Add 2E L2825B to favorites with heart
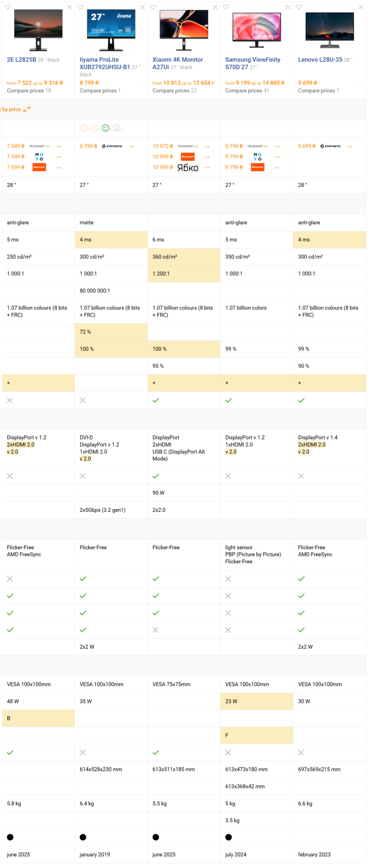 pyautogui.click(x=8, y=7)
